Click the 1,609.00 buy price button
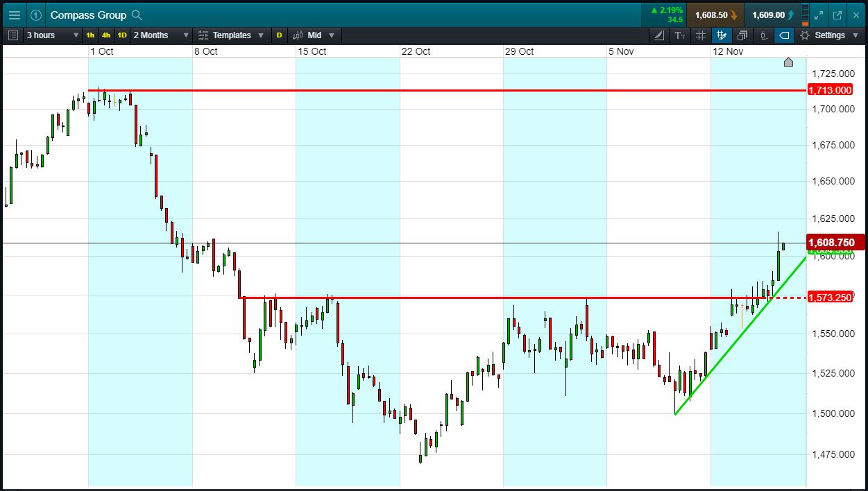This screenshot has width=868, height=491. [x=772, y=15]
